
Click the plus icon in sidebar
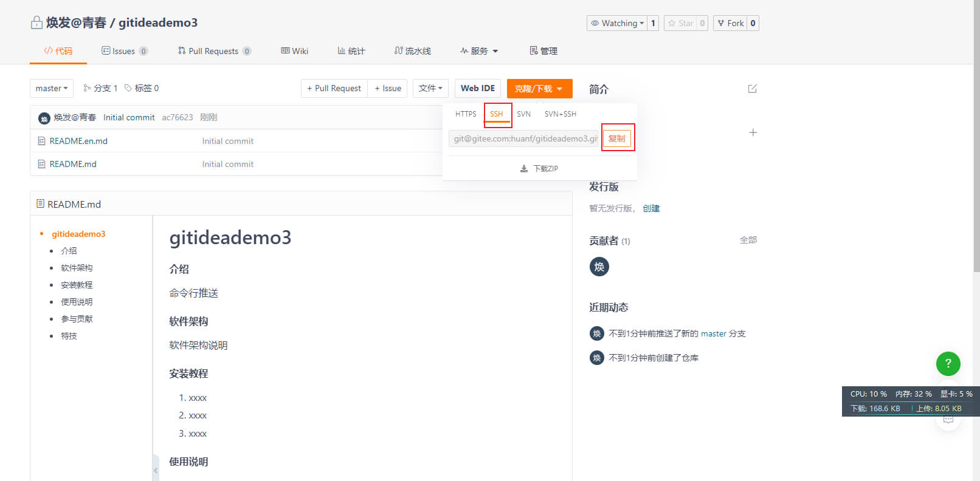click(x=753, y=132)
